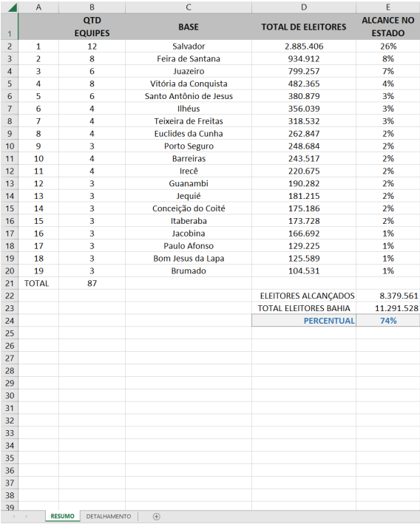Select row 21 header

coord(10,283)
